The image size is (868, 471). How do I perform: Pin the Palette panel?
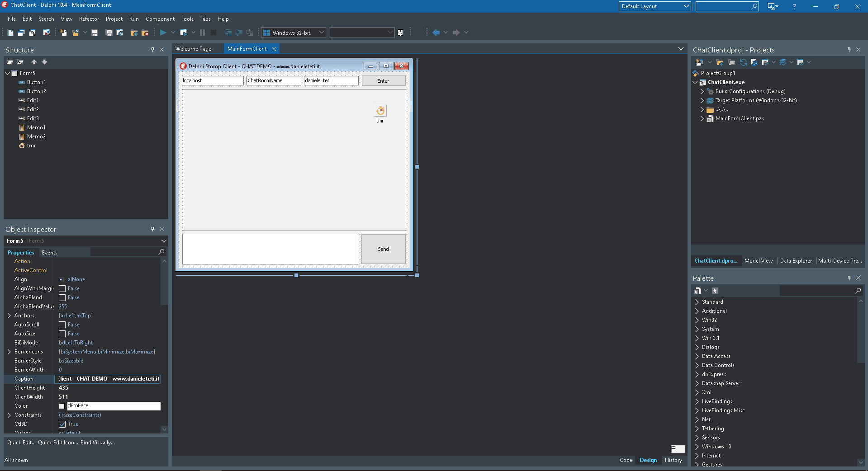coord(849,278)
